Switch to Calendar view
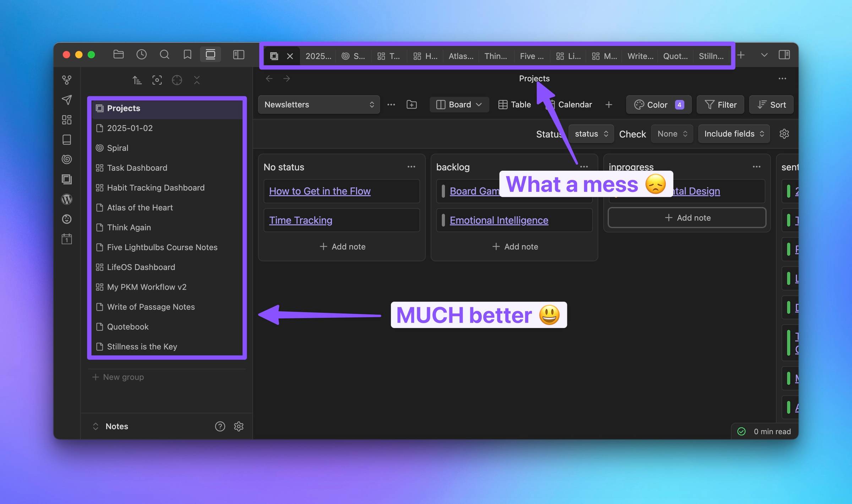Screen dimensions: 852x504 coord(570,105)
